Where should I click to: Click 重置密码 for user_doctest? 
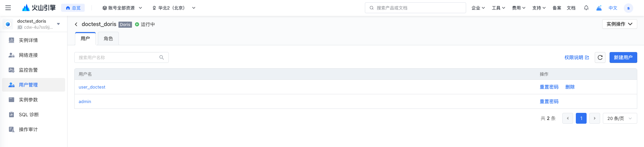549,87
